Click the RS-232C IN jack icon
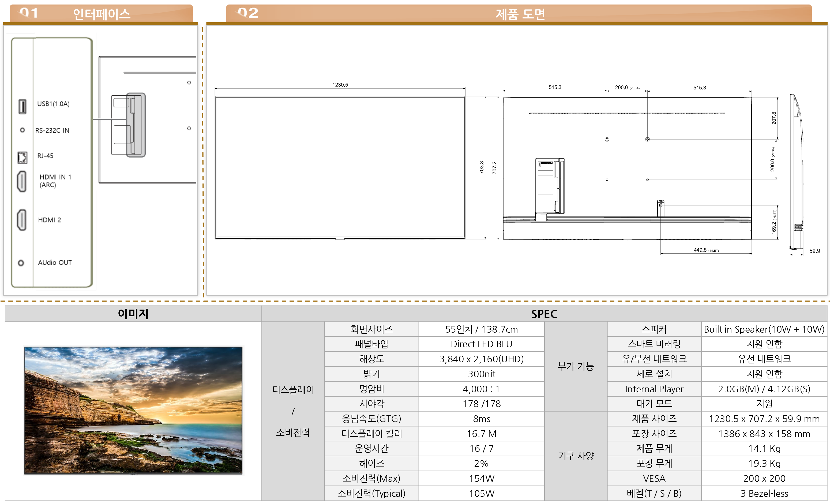Screen dimensions: 830x504 [x=22, y=130]
